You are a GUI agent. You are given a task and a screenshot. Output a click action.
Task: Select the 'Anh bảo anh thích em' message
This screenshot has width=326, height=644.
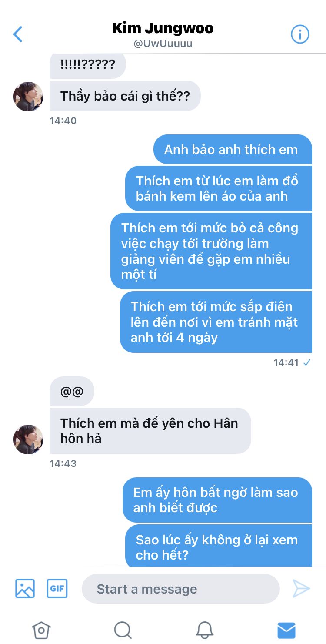point(233,149)
